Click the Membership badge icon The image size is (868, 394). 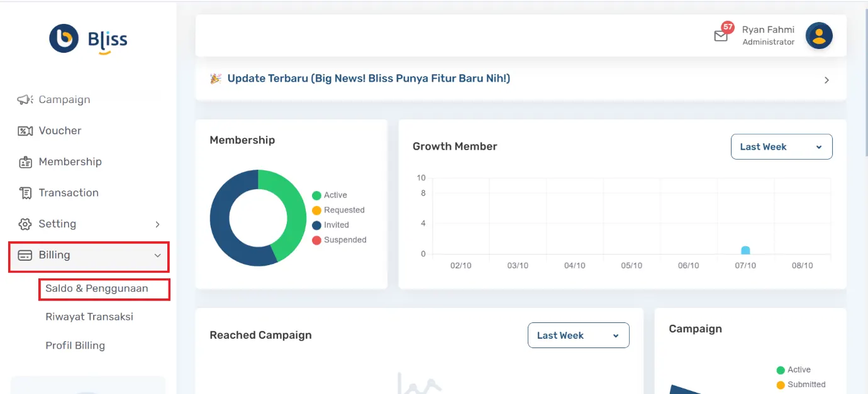(25, 162)
